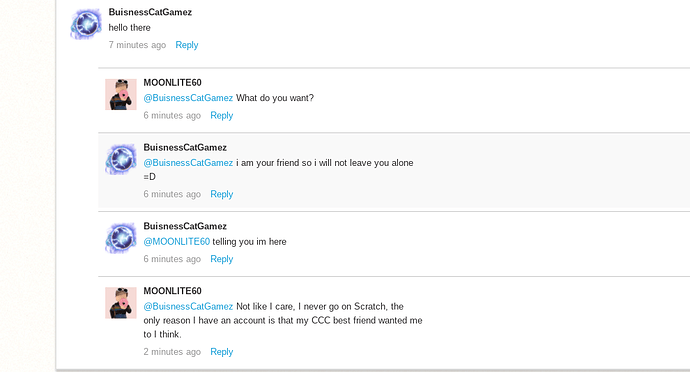Viewport: 690px width, 372px height.
Task: Open BuisnessCatGamez avatar beside "hello there" comment
Action: tap(86, 24)
